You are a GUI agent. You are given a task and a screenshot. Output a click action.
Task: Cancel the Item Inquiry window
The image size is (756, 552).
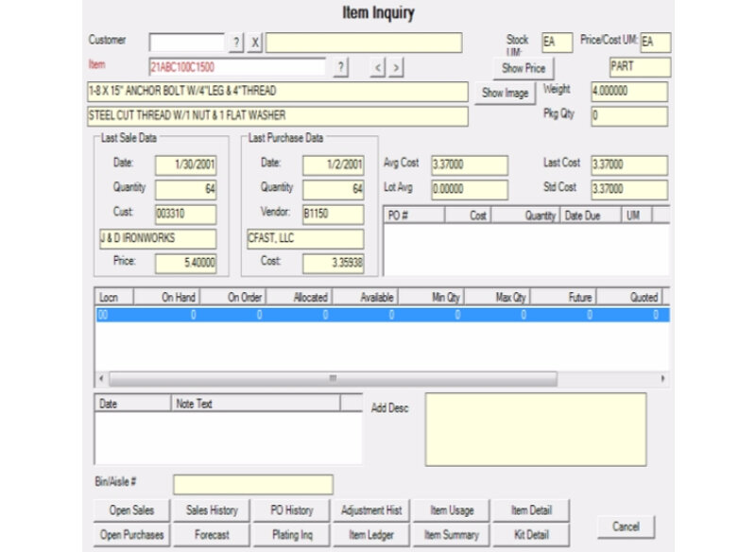tap(626, 526)
